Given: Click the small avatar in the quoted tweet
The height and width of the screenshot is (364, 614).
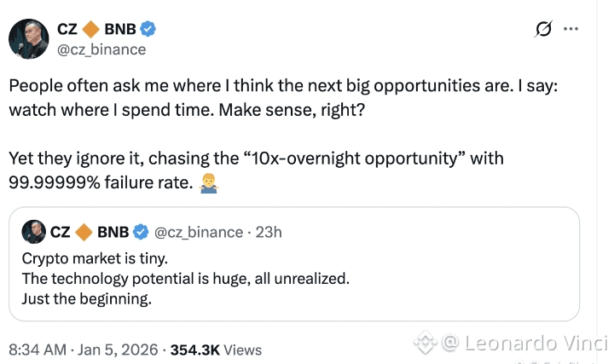Looking at the screenshot, I should coord(33,232).
